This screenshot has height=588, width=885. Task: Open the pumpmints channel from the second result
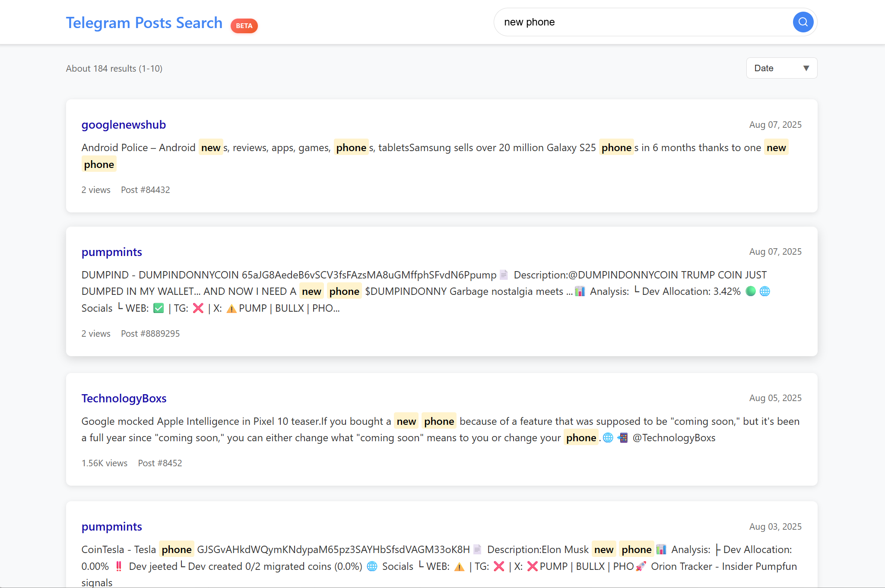[x=111, y=252]
